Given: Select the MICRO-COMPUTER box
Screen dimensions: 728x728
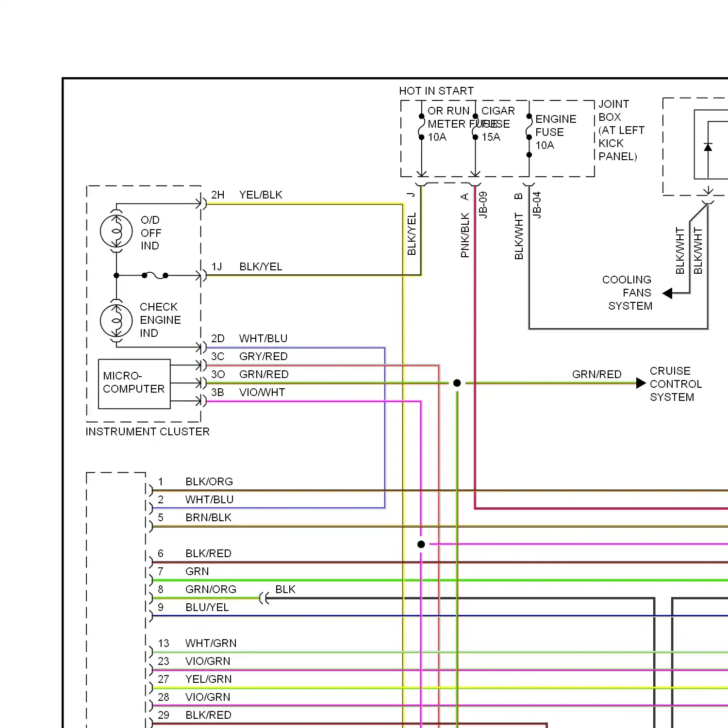Looking at the screenshot, I should click(134, 384).
